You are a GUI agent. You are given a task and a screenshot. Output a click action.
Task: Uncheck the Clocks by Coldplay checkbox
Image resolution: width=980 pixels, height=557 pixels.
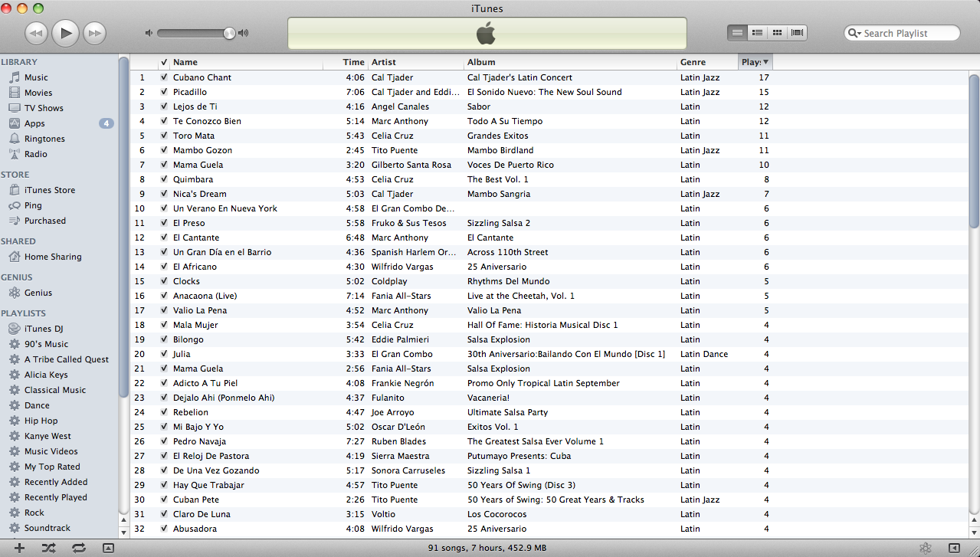(164, 281)
